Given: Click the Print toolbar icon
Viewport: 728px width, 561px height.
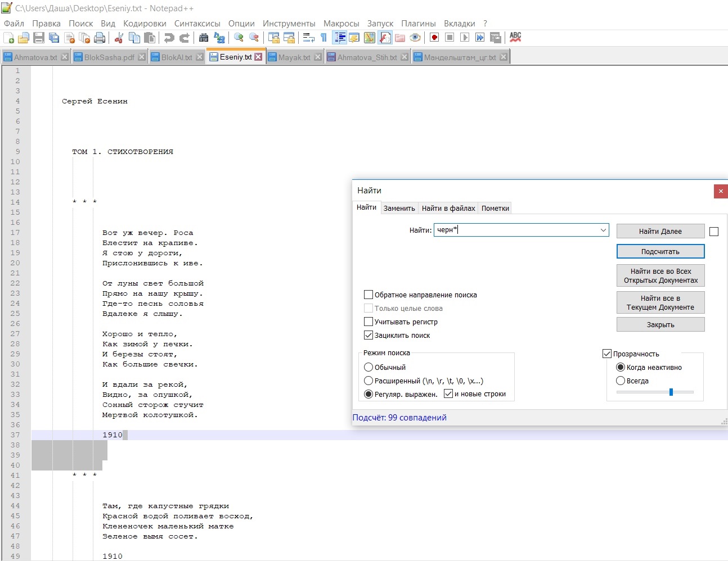Looking at the screenshot, I should 100,38.
